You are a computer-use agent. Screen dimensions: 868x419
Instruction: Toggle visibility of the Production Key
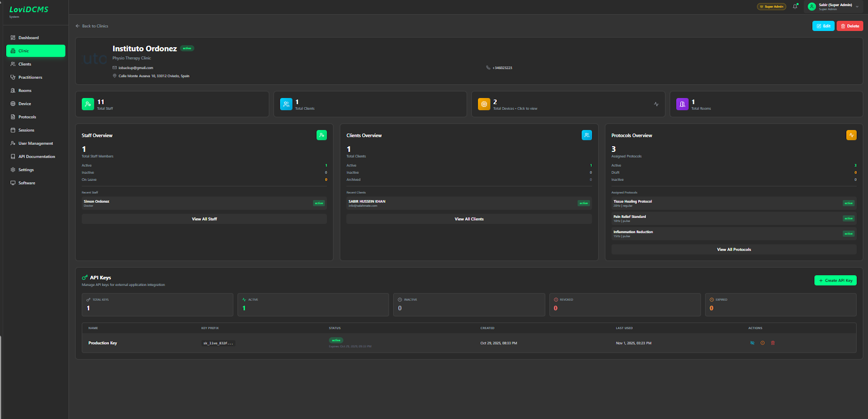(752, 343)
